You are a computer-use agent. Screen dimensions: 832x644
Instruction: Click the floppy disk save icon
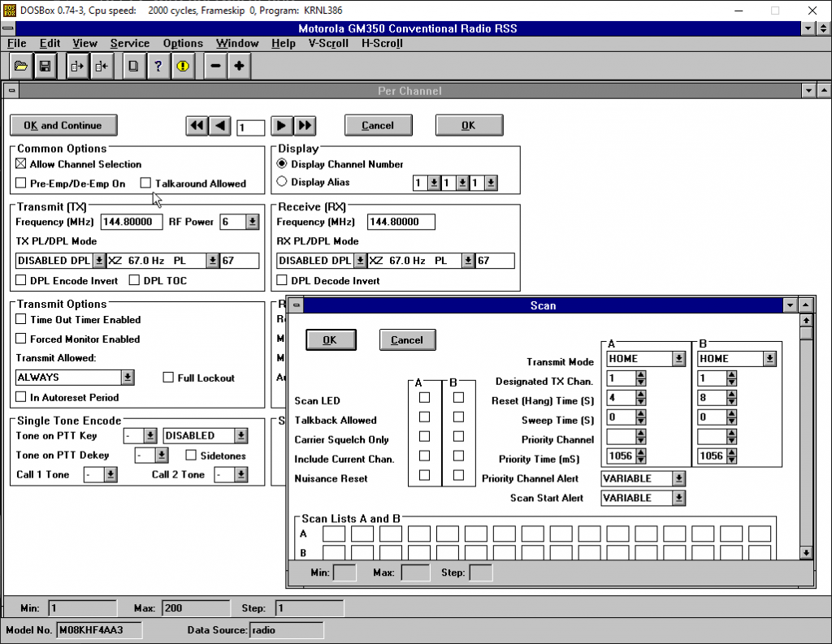(45, 67)
